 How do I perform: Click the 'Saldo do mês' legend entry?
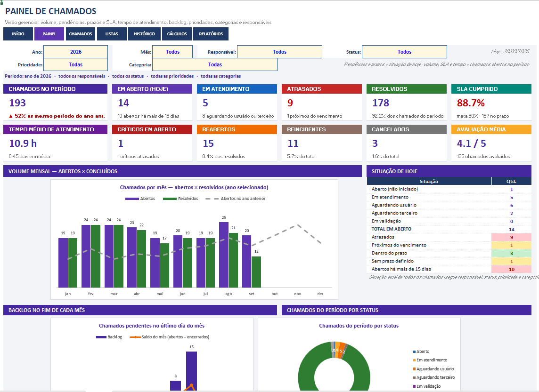tap(170, 337)
